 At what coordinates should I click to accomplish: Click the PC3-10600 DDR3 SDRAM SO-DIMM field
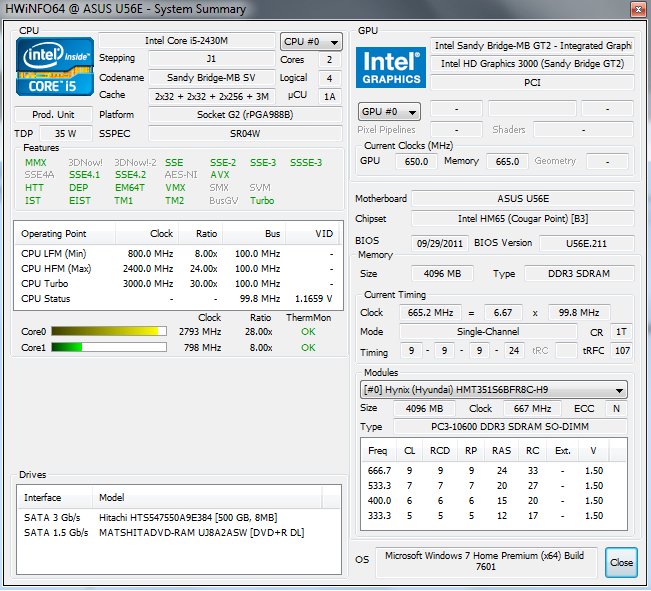pos(510,427)
